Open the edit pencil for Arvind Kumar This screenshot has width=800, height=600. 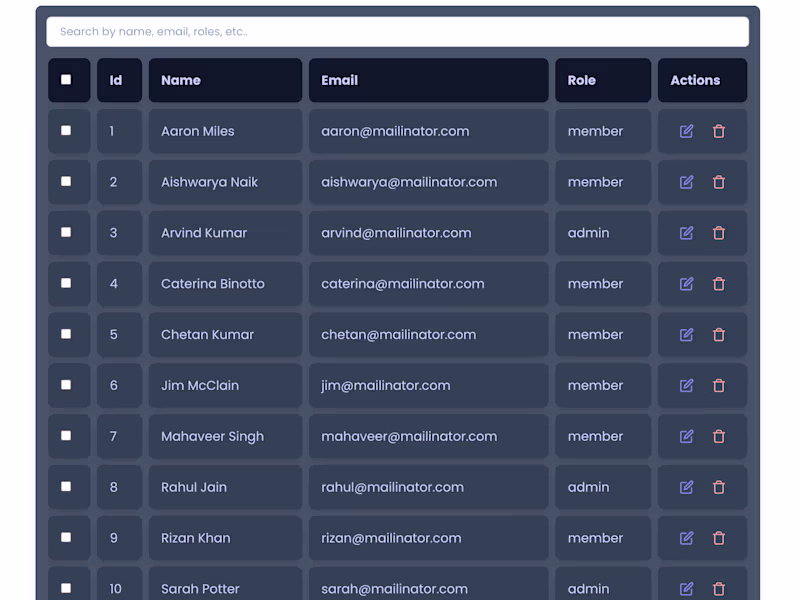[686, 233]
